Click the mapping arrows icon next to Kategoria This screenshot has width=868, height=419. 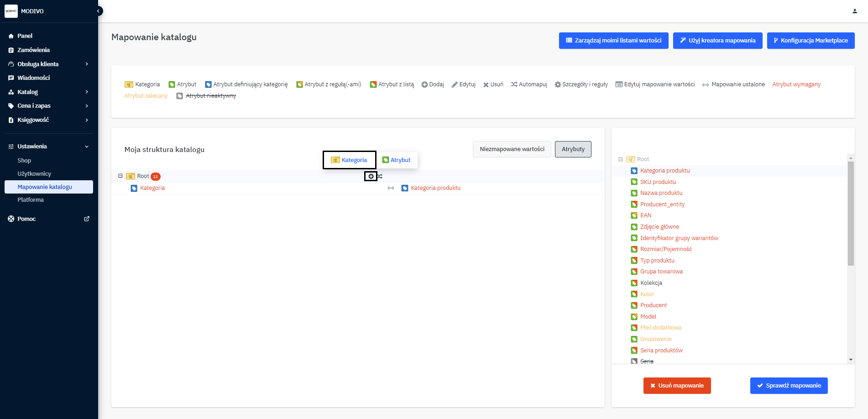(x=391, y=188)
